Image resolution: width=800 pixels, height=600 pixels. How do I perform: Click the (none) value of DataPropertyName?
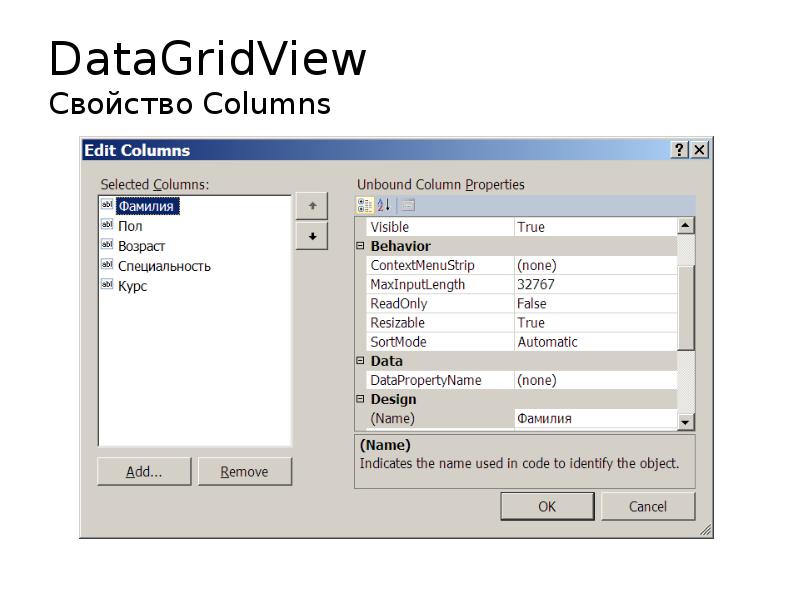(x=595, y=380)
